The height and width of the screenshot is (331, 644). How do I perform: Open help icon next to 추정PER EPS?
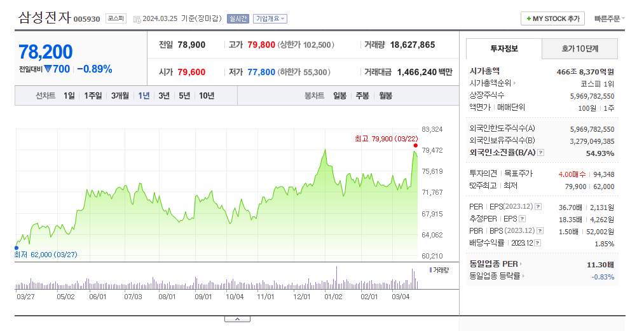(522, 219)
